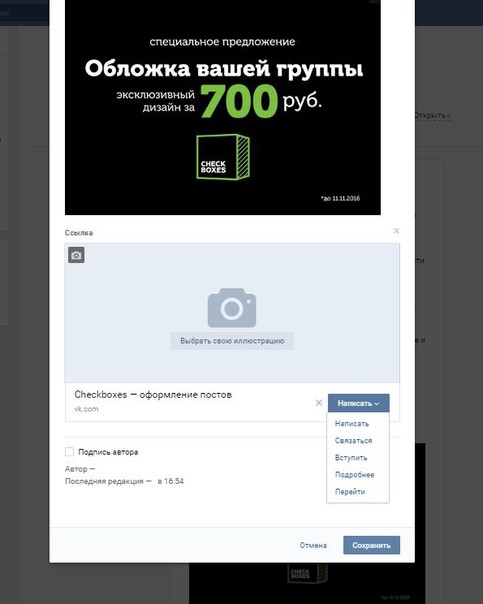Select Написать from the dropdown list

coord(352,424)
